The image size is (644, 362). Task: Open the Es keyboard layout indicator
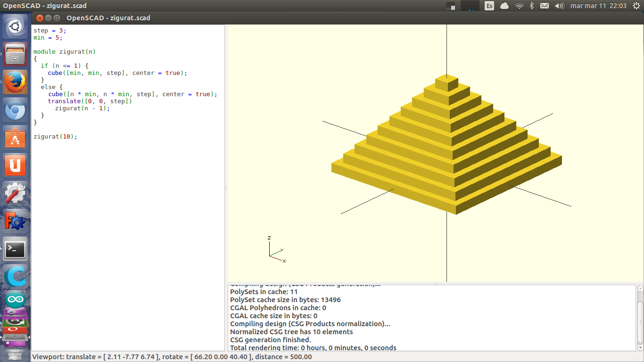(x=489, y=6)
